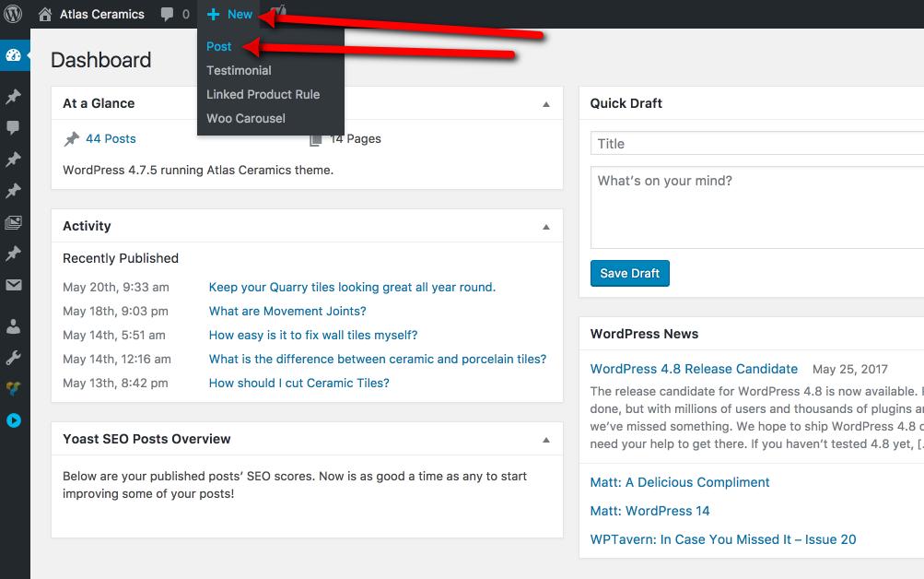Click the Below are your published posts' SEO scores text
The image size is (924, 579).
coord(295,485)
